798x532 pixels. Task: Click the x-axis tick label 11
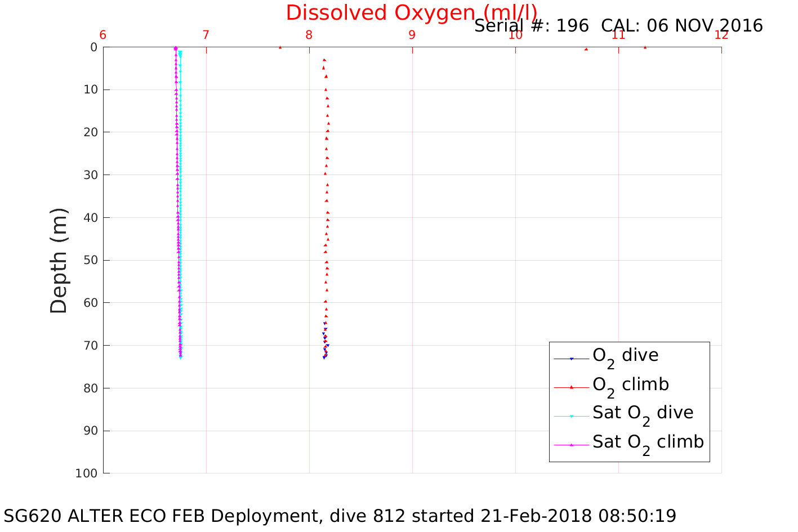(x=618, y=35)
